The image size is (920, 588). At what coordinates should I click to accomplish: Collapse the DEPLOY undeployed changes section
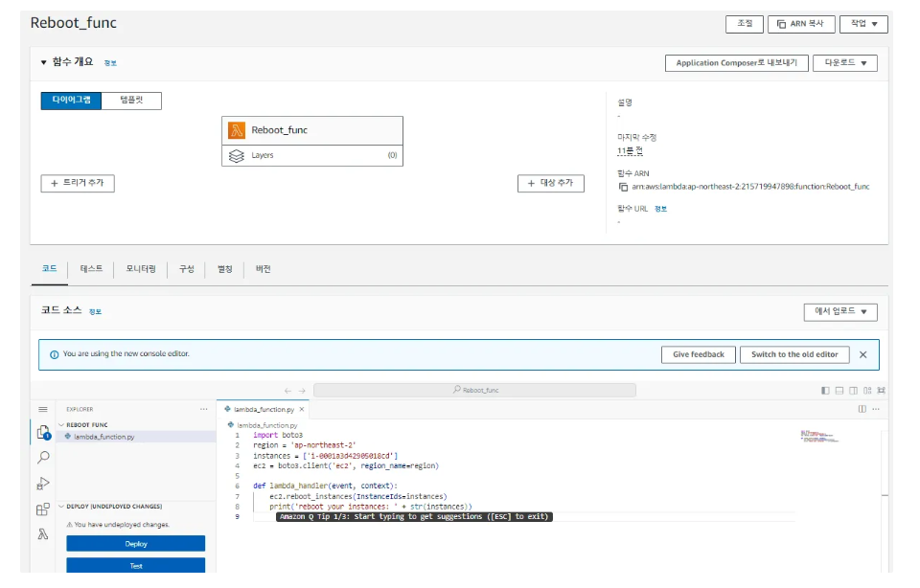pyautogui.click(x=61, y=506)
